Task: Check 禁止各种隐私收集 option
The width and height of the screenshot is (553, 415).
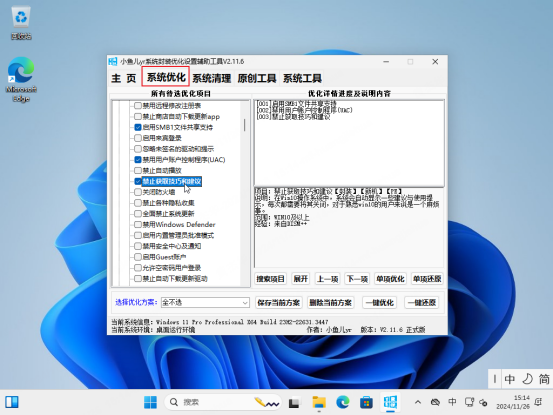Action: pyautogui.click(x=138, y=203)
